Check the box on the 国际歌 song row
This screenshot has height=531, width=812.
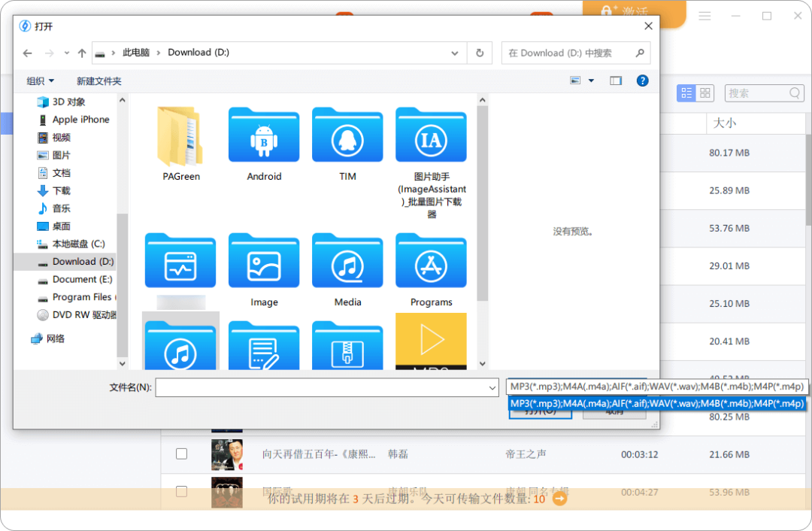point(181,491)
